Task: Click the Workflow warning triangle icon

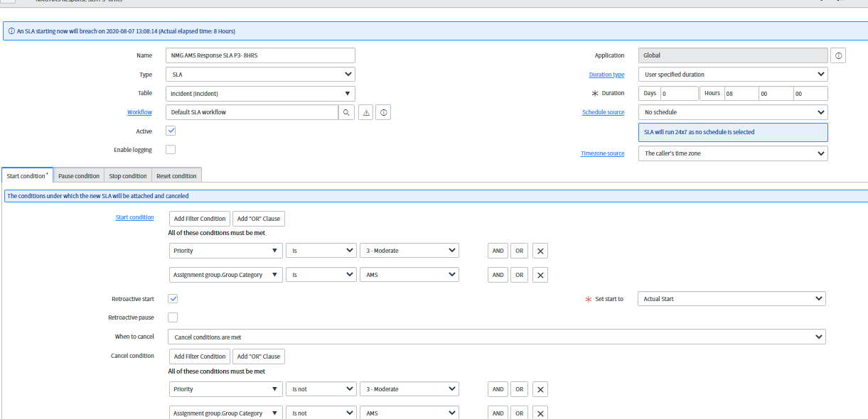Action: 365,112
